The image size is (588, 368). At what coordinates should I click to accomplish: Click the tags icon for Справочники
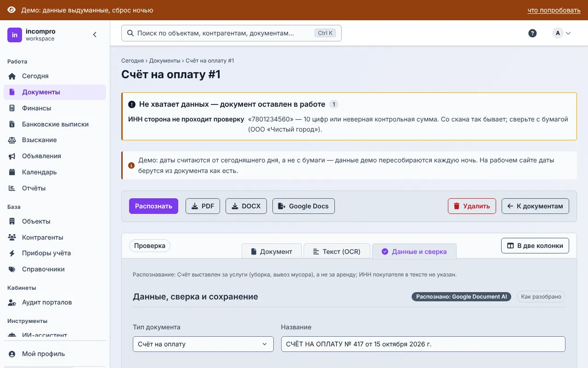(12, 269)
